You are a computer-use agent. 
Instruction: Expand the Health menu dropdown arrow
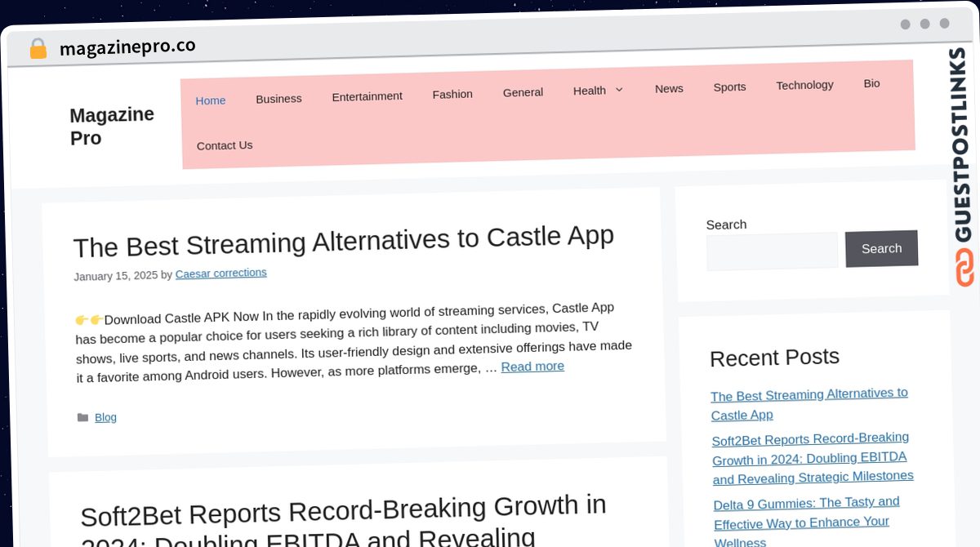point(618,90)
